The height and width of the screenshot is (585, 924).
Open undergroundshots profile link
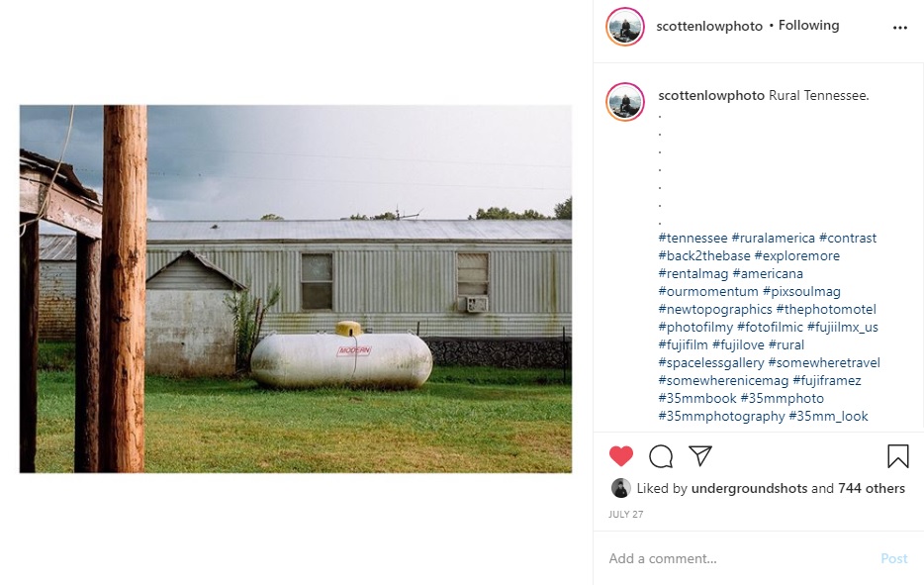point(749,488)
